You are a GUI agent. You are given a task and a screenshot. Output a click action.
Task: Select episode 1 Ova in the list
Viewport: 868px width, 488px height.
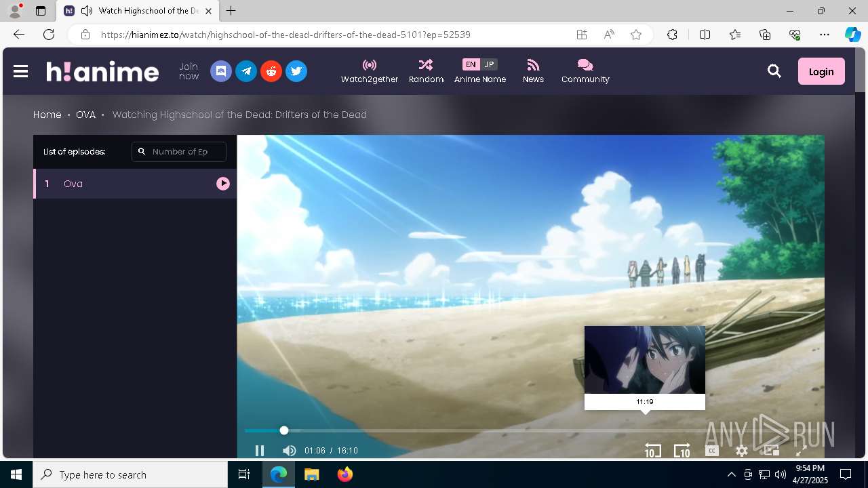click(135, 184)
